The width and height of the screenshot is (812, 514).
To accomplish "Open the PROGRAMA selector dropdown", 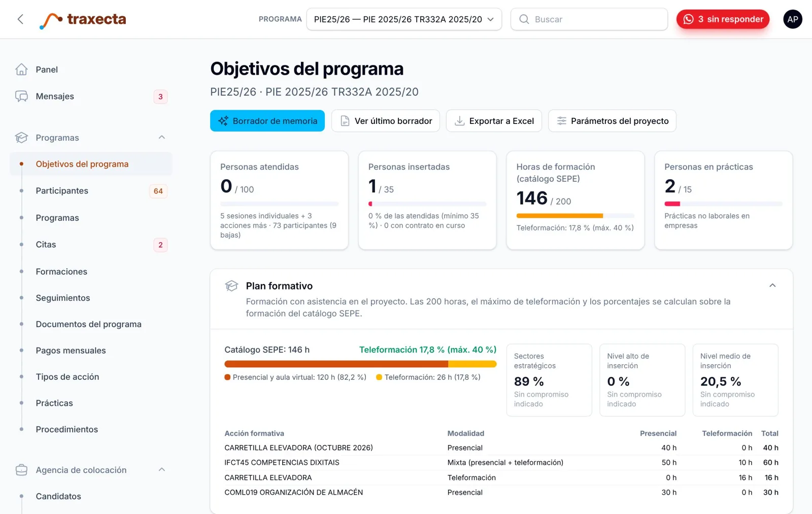I will pyautogui.click(x=404, y=19).
